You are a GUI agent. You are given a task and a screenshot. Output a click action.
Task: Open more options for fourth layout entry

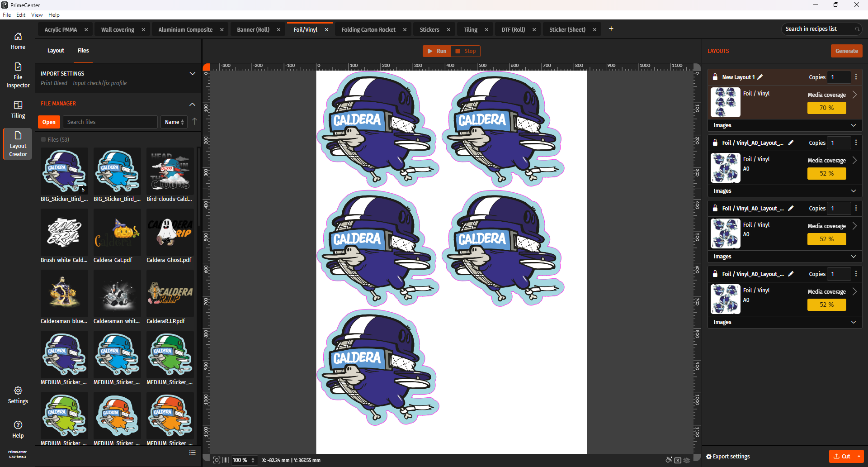click(x=856, y=274)
